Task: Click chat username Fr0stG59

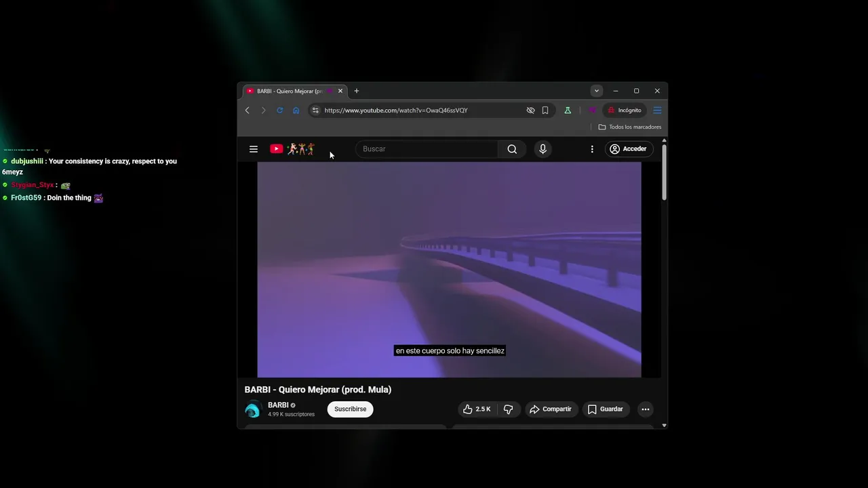Action: [x=26, y=198]
